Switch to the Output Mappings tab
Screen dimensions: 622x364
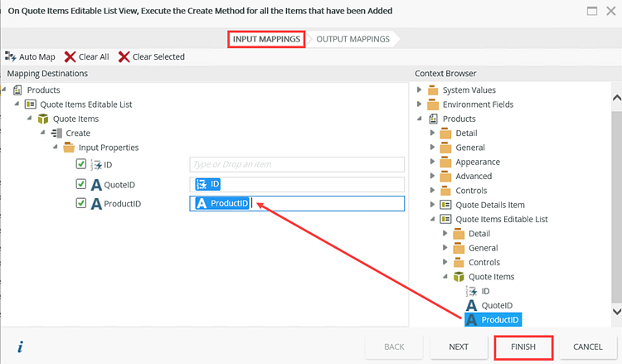(x=353, y=39)
